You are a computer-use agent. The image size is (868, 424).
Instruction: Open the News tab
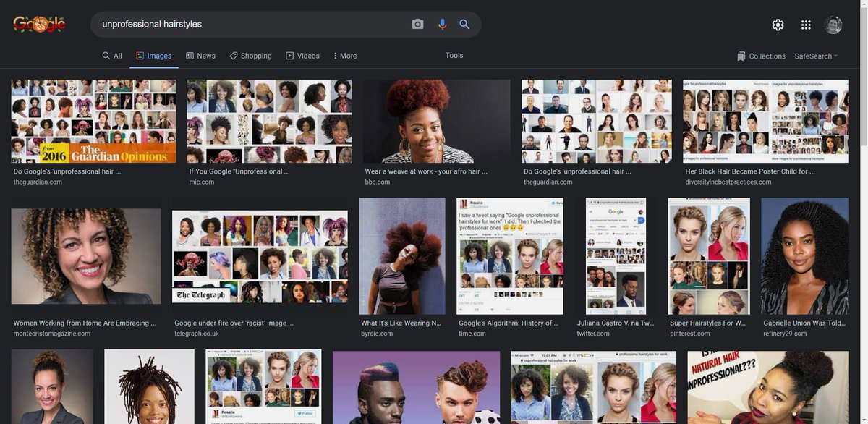point(200,56)
